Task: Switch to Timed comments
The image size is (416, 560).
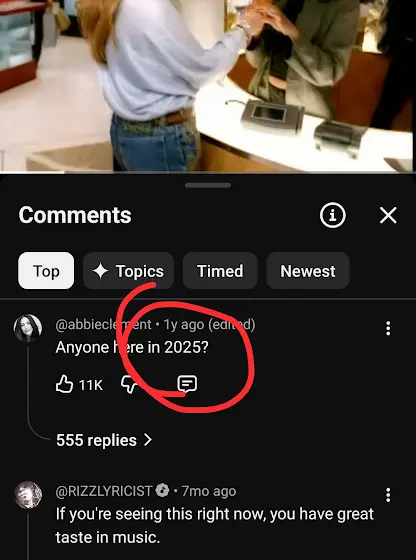Action: coord(220,271)
